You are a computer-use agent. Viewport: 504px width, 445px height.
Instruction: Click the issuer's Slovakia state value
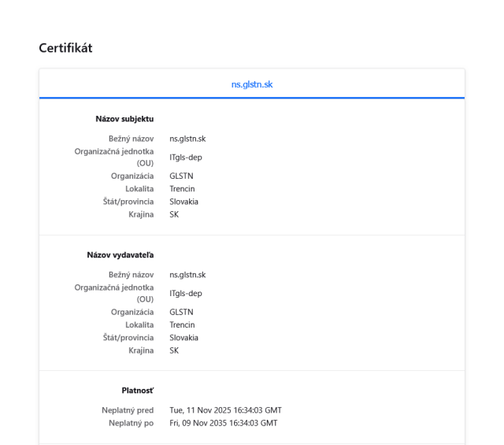(183, 338)
